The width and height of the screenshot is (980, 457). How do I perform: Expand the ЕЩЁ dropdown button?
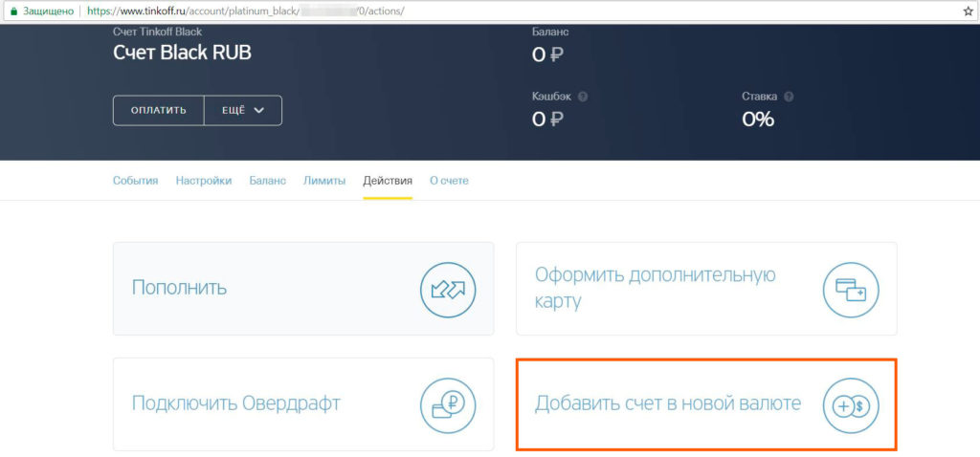point(243,111)
